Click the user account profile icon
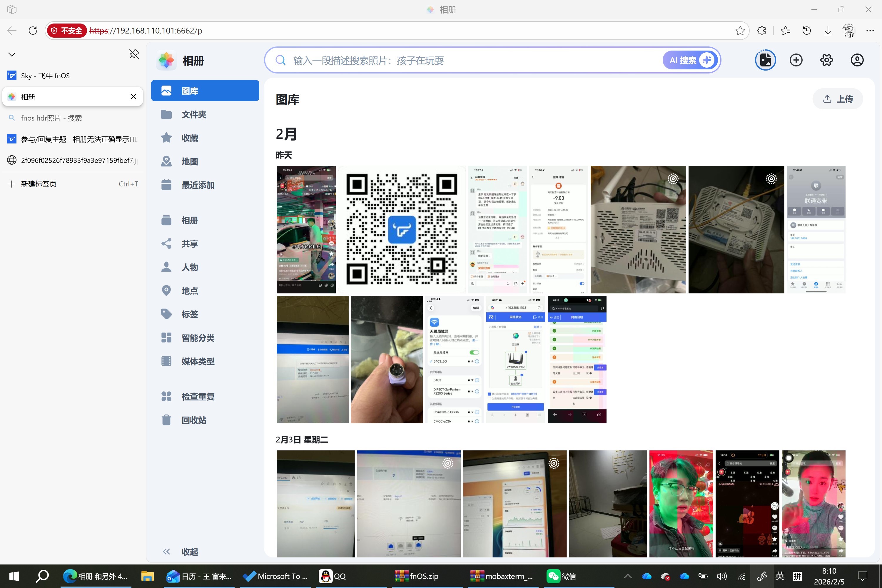The height and width of the screenshot is (588, 882). tap(857, 60)
